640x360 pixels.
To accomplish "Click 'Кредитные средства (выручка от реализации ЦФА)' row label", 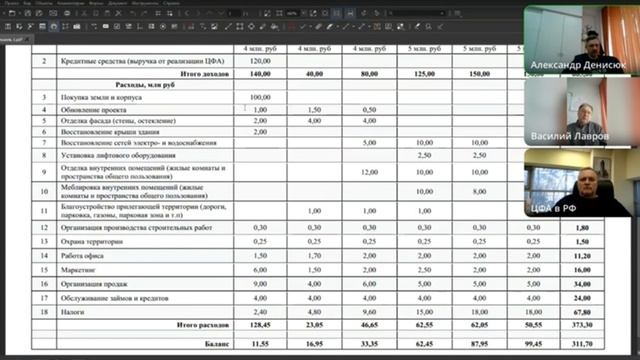I will pos(142,61).
